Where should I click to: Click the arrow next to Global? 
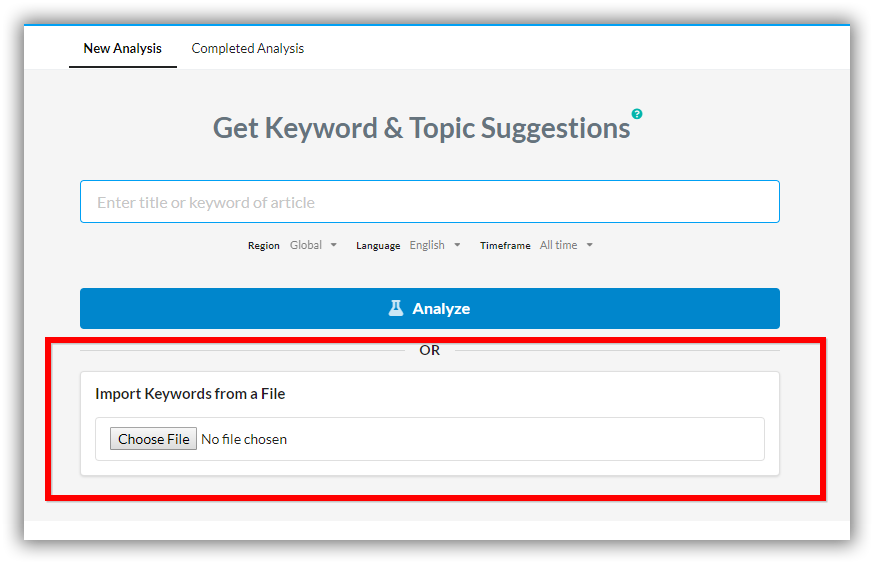[333, 245]
